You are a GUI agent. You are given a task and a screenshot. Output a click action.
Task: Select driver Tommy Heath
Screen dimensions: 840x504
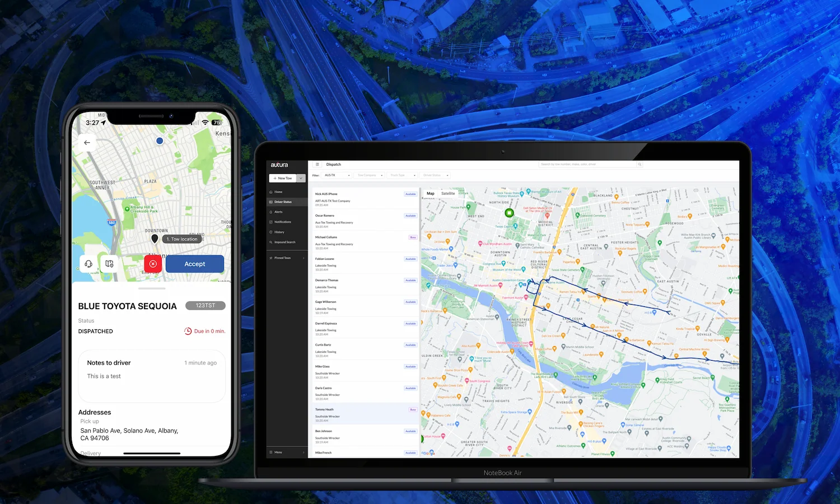[x=365, y=414]
